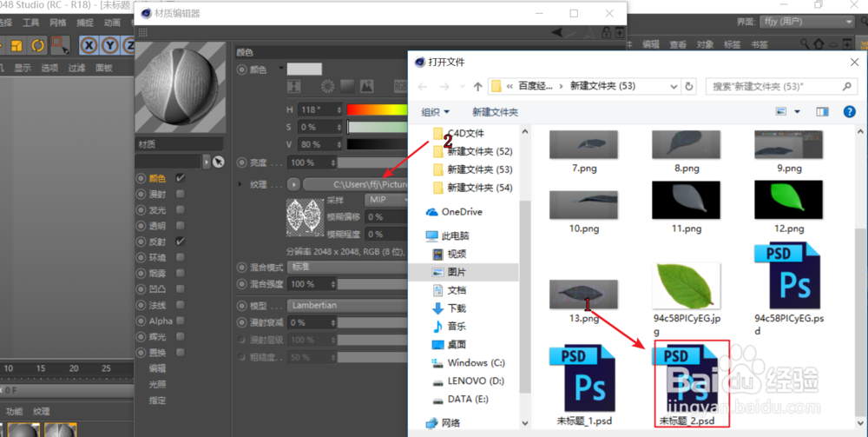Viewport: 868px width, 437px height.
Task: Click the 新建文件夹 button in file dialog
Action: tap(495, 112)
